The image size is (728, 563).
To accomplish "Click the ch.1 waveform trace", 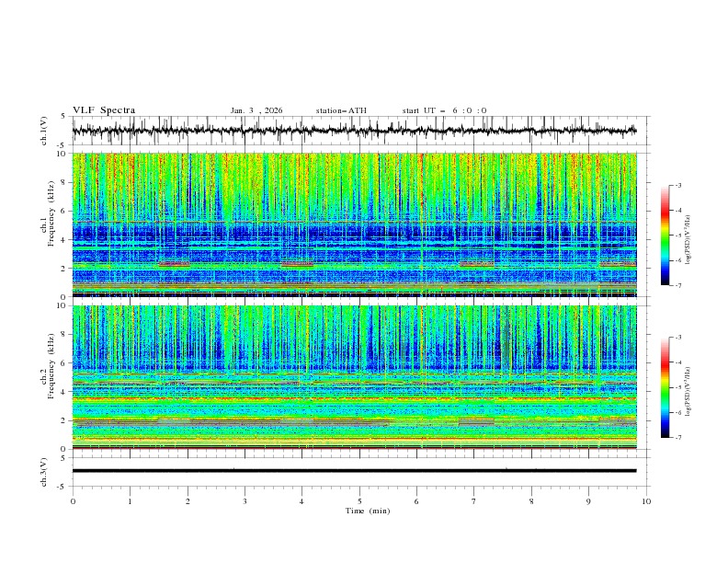I will [x=354, y=131].
